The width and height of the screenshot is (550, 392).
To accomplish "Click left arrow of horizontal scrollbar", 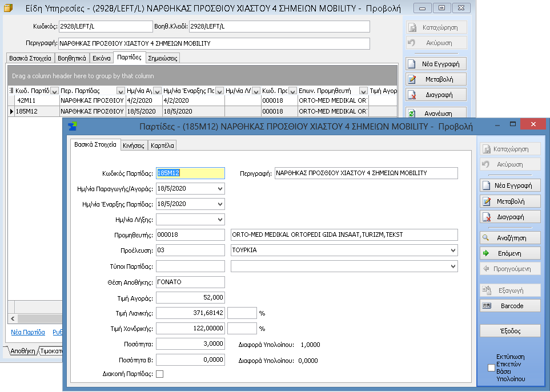I will [x=13, y=318].
